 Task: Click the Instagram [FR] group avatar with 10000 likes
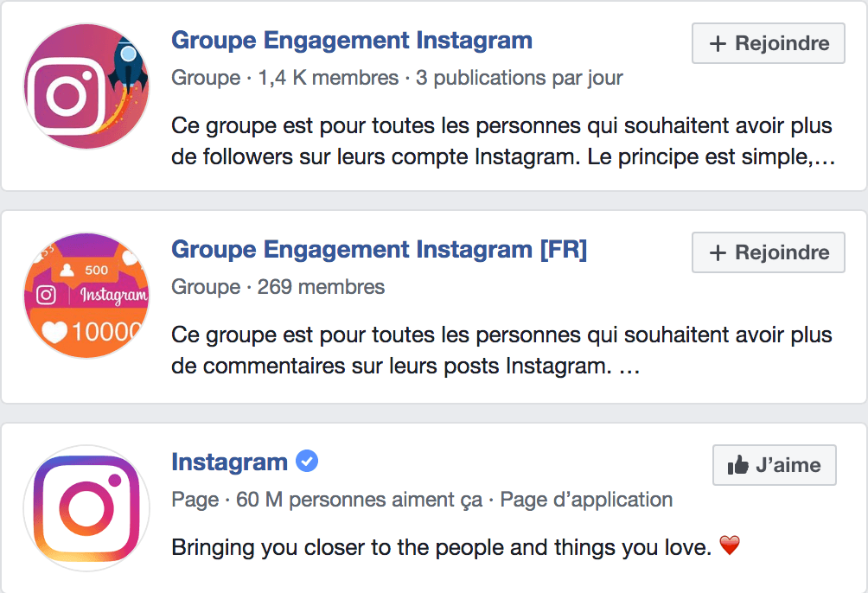[x=86, y=295]
